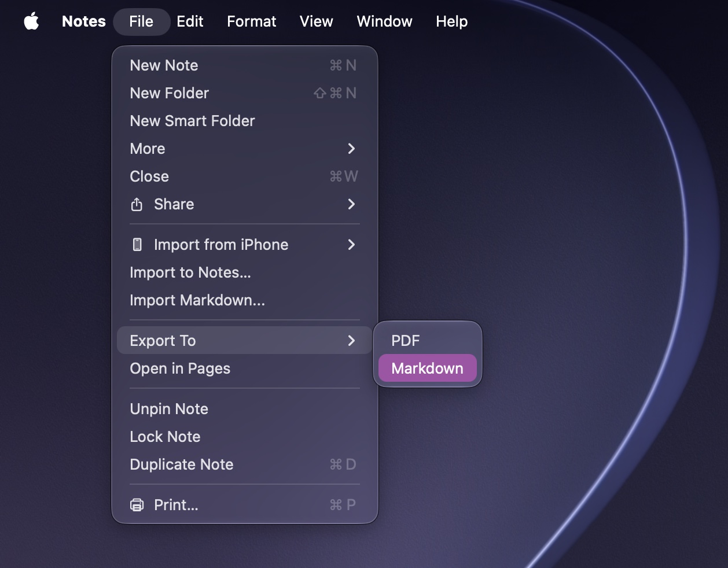Open the Notes application menu
The width and height of the screenshot is (728, 568).
tap(84, 21)
